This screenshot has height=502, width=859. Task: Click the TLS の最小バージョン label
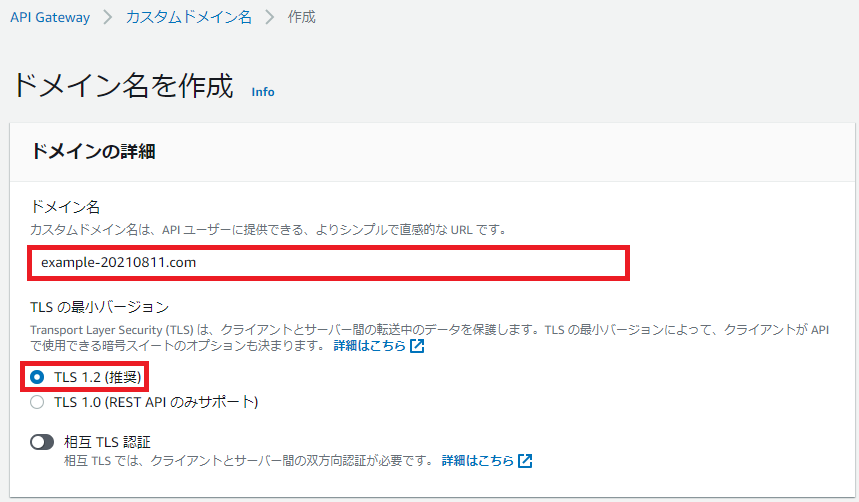pos(99,307)
